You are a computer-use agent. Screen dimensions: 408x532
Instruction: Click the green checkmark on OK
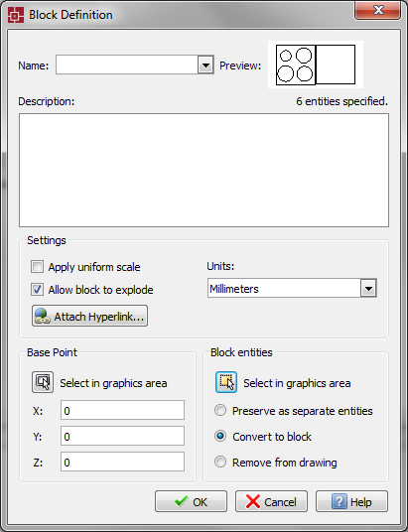[181, 501]
